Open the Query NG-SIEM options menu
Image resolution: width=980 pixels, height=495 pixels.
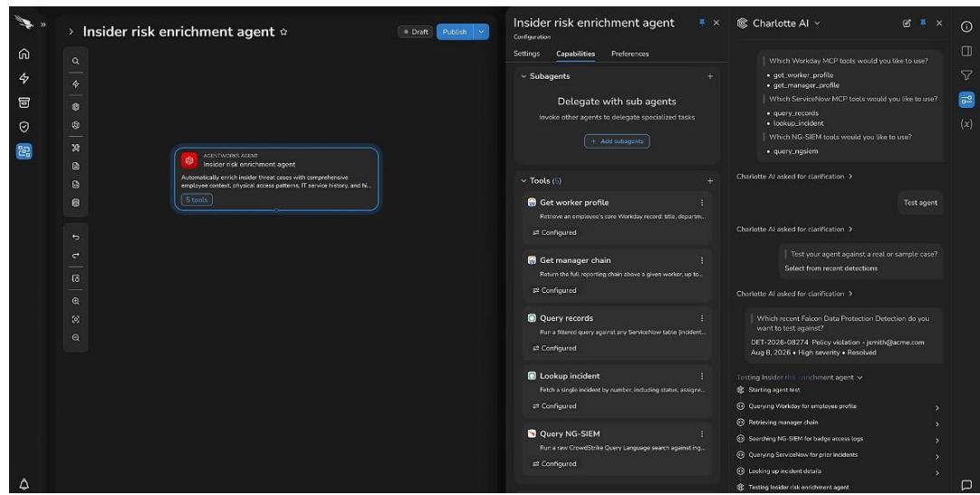(x=702, y=433)
